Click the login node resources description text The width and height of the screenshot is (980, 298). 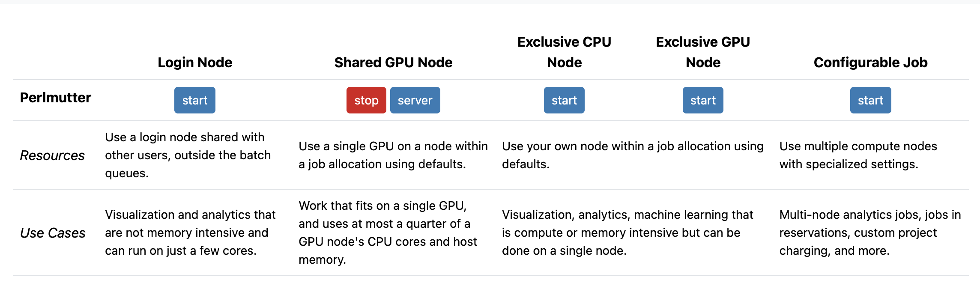click(187, 155)
